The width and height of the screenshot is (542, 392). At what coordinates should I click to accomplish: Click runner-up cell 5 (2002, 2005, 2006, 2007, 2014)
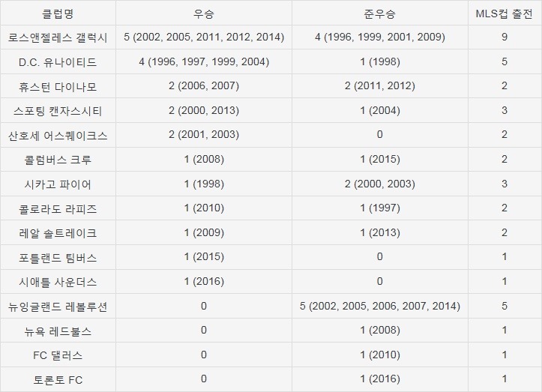tap(379, 306)
